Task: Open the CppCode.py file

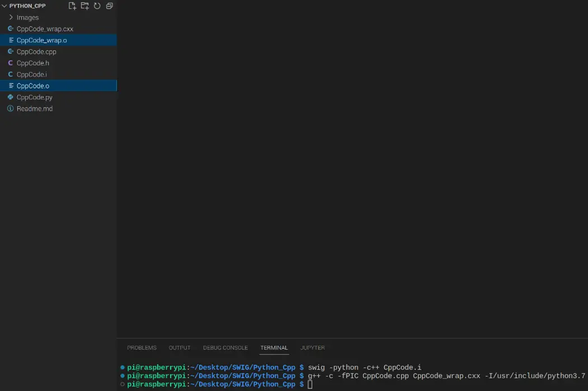Action: 58,97
